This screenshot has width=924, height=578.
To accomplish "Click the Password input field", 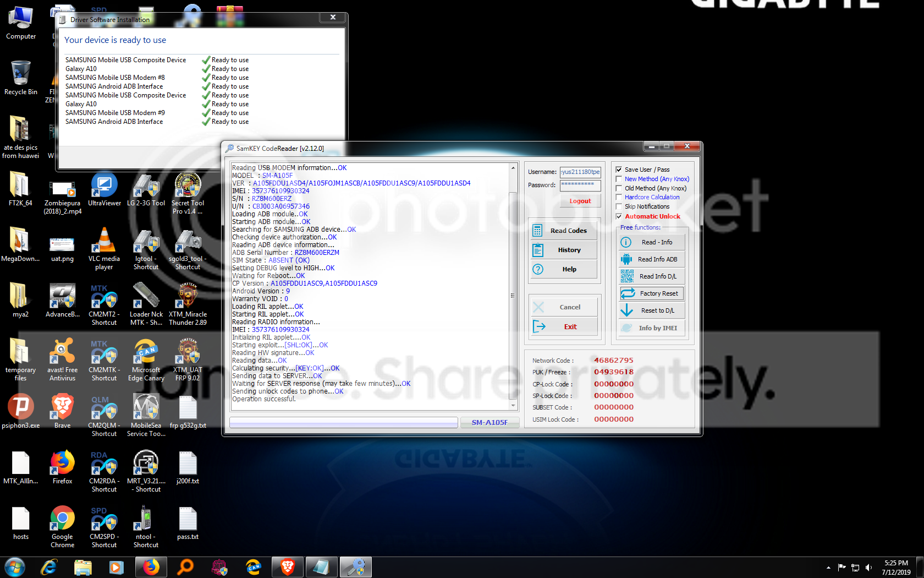I will tap(580, 185).
